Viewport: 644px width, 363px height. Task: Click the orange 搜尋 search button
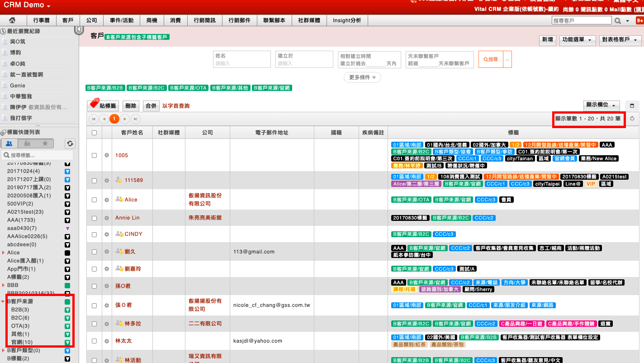click(x=491, y=59)
